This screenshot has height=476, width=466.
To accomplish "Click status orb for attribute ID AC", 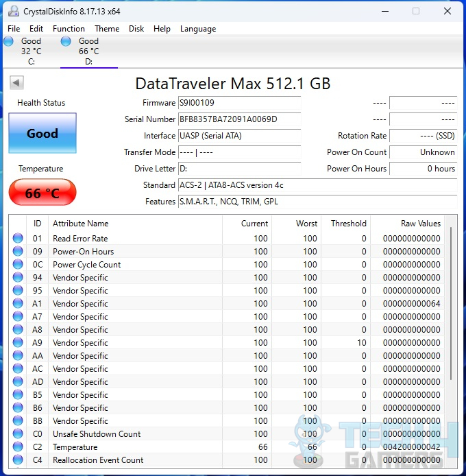I will pyautogui.click(x=18, y=368).
